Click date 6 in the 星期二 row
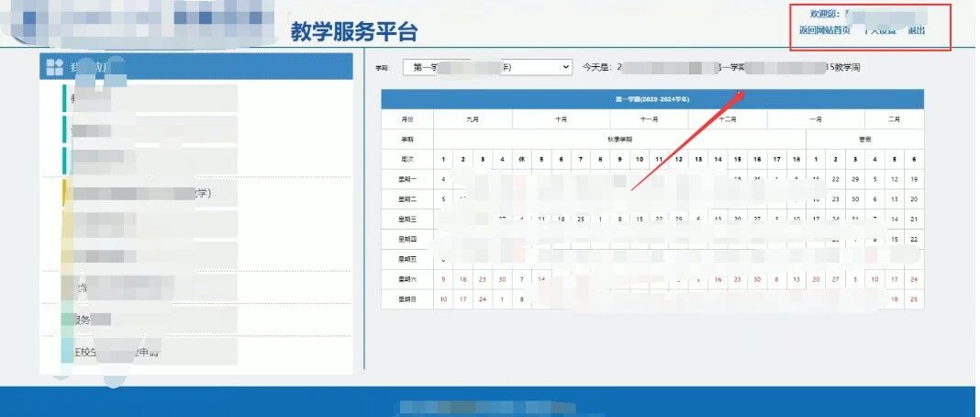Screen dimensions: 980x417 pyautogui.click(x=874, y=198)
